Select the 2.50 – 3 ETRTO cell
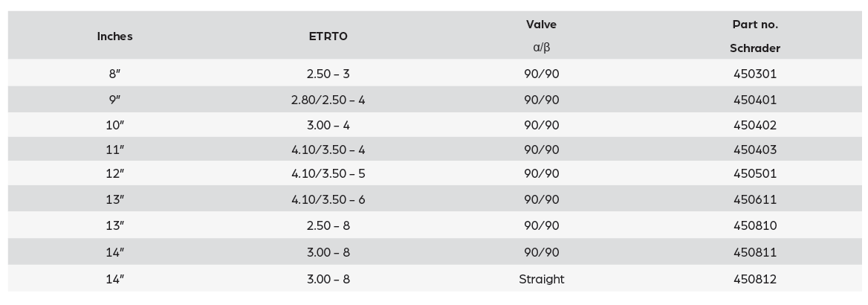The image size is (868, 305). (x=328, y=74)
